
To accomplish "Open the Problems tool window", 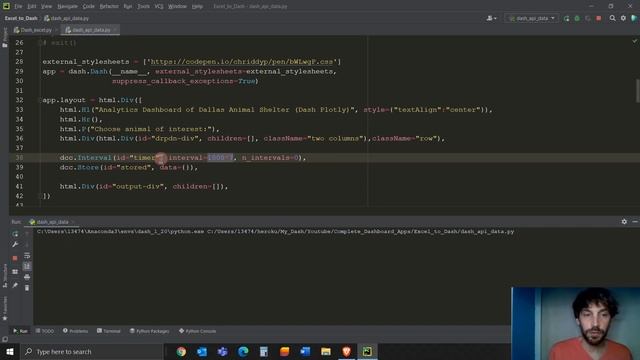I will point(76,331).
